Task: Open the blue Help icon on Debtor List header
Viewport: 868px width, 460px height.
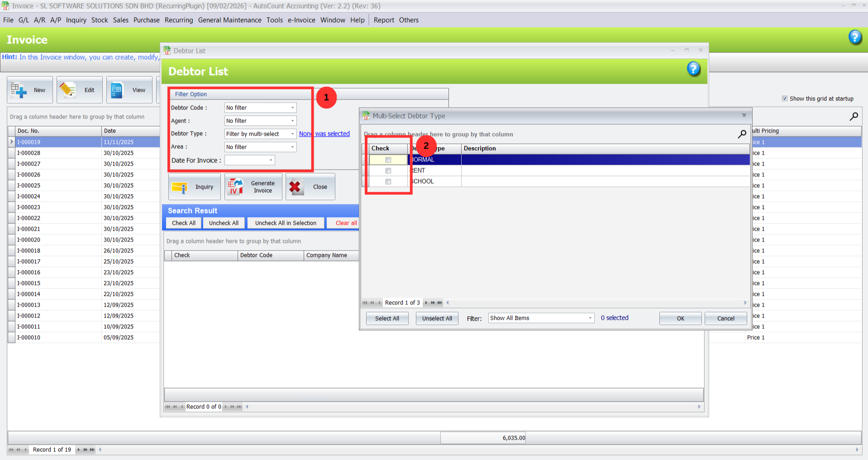Action: point(693,69)
